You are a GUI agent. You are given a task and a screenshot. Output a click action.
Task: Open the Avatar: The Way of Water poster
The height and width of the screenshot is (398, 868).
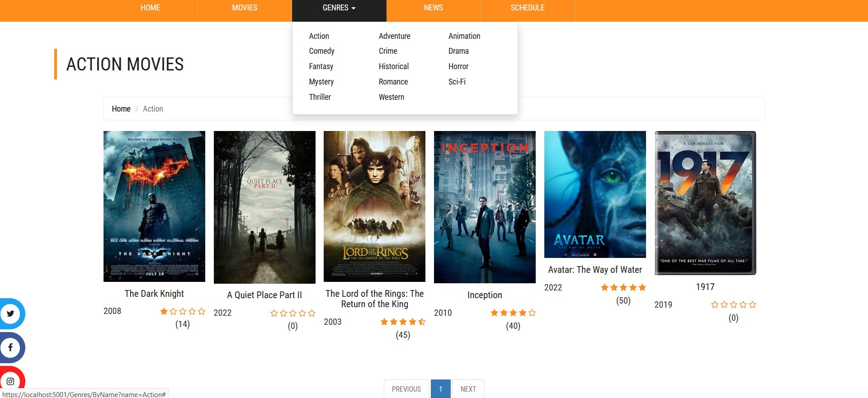[x=594, y=194]
